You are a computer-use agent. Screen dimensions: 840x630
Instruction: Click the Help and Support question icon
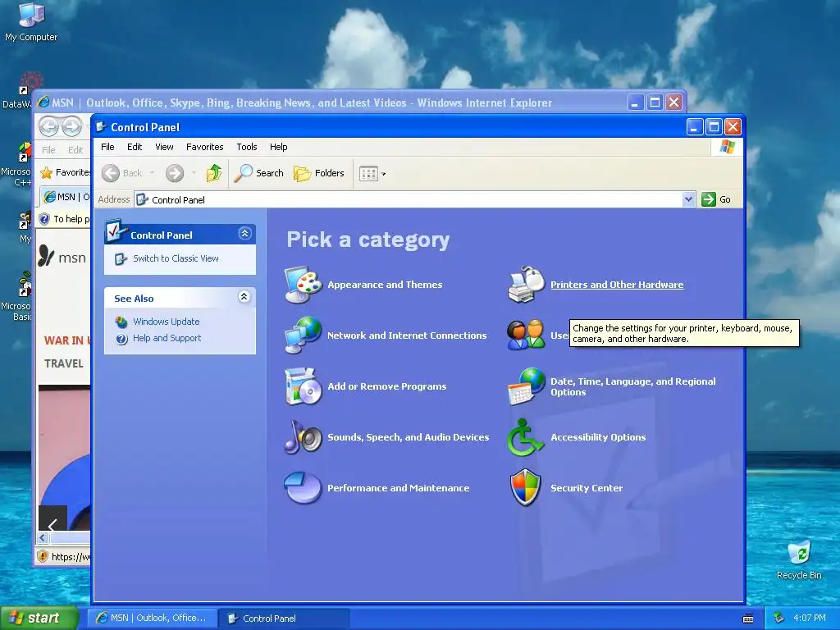121,339
